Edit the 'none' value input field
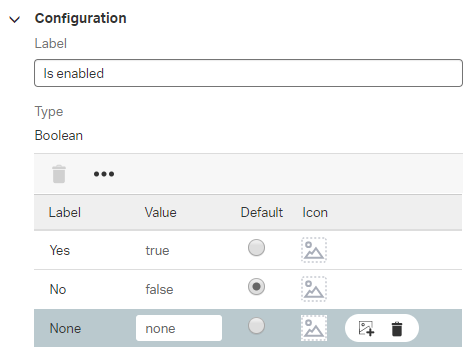The image size is (469, 361). 179,328
